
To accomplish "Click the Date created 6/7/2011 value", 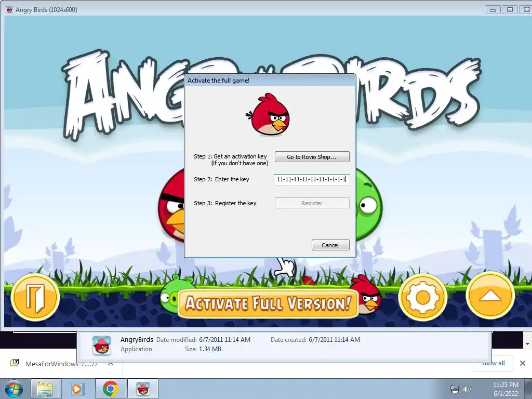I will pos(334,339).
